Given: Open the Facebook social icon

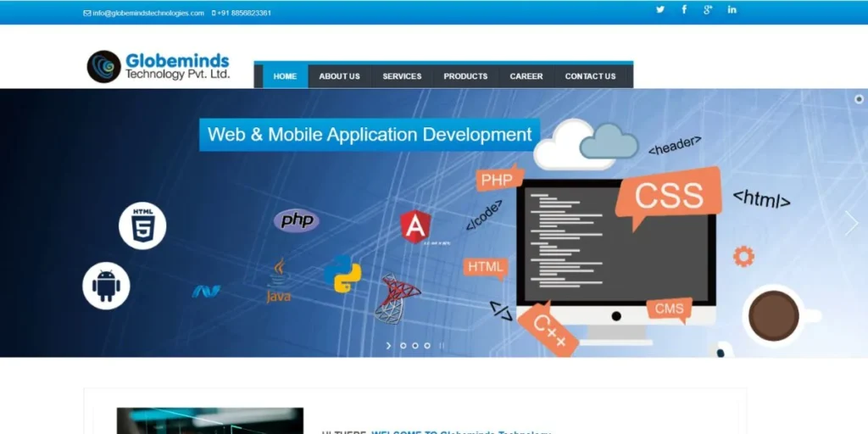Looking at the screenshot, I should click(684, 9).
